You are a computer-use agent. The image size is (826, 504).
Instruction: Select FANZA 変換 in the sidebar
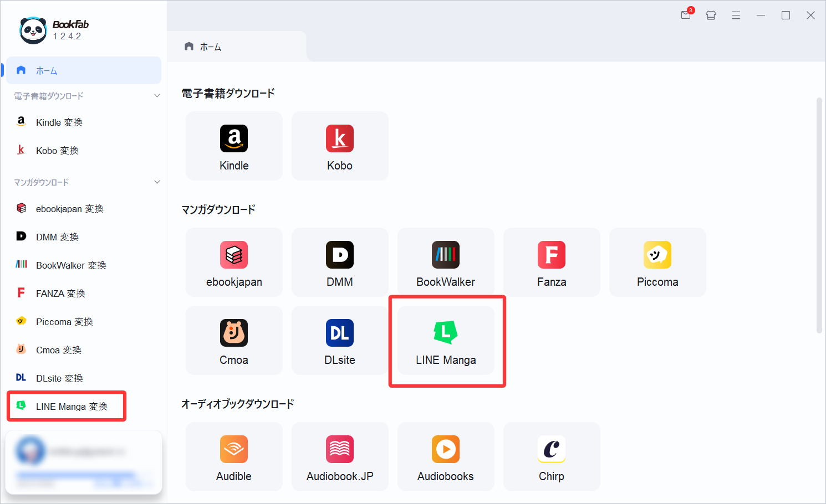[x=84, y=294]
